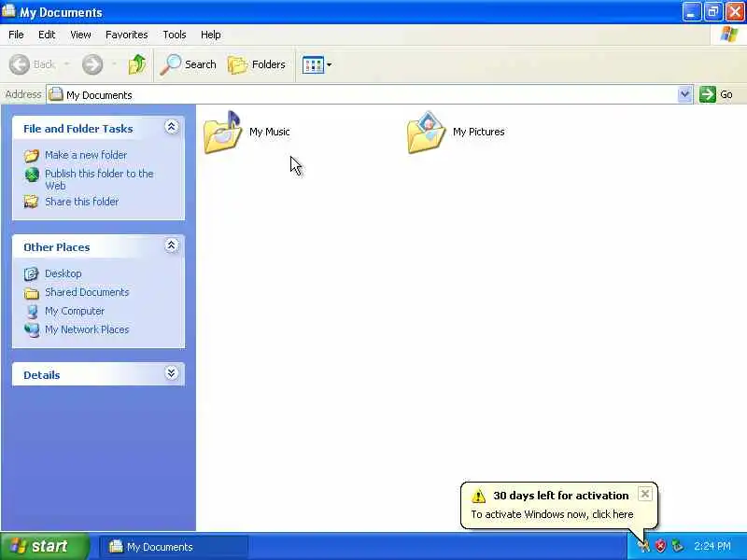Click the system tray clock
Viewport: 747px width, 560px height.
(x=712, y=546)
